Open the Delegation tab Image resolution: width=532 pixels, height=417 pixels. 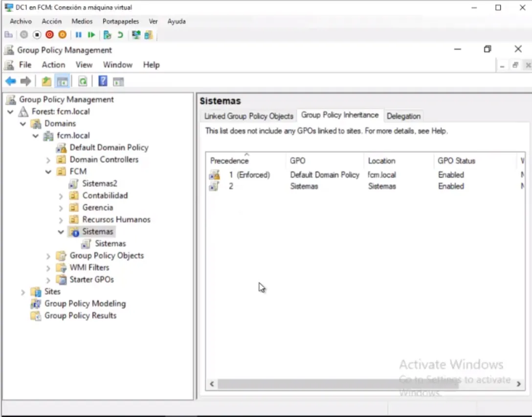pos(403,116)
